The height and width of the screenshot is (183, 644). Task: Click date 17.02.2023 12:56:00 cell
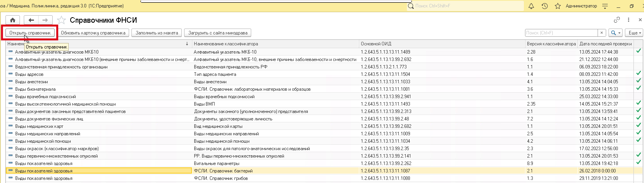click(605, 148)
